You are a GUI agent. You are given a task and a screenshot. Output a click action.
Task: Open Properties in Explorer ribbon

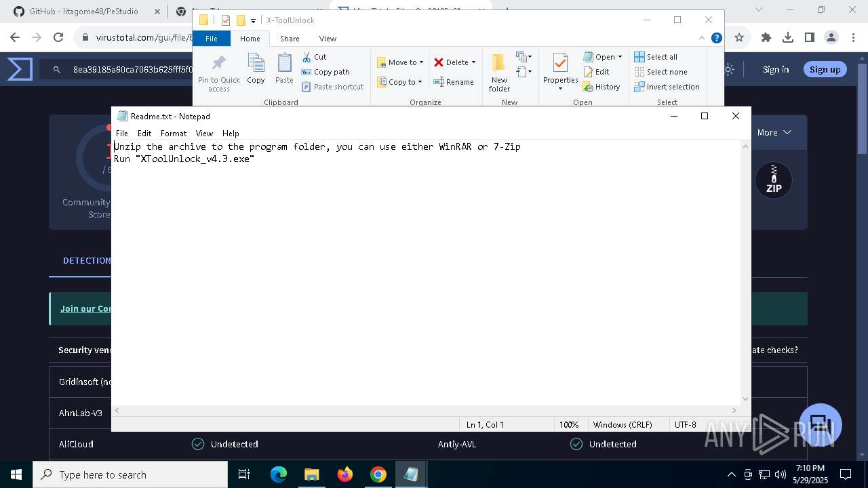560,72
